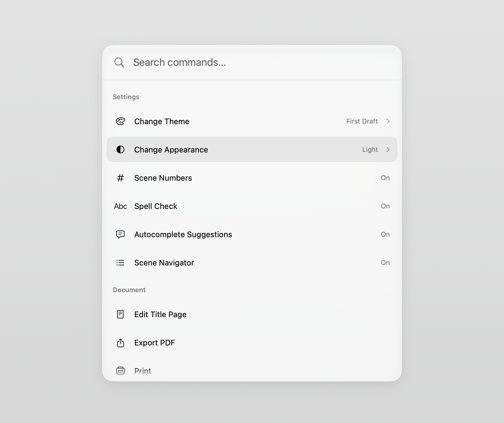Click the speech bubble Autocomplete icon
This screenshot has height=423, width=504.
pos(120,234)
